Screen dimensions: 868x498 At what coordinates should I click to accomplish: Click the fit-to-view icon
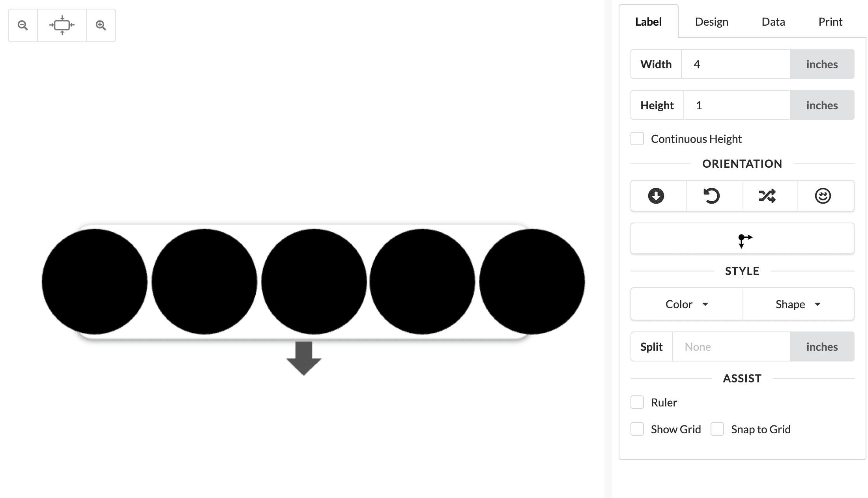[62, 25]
